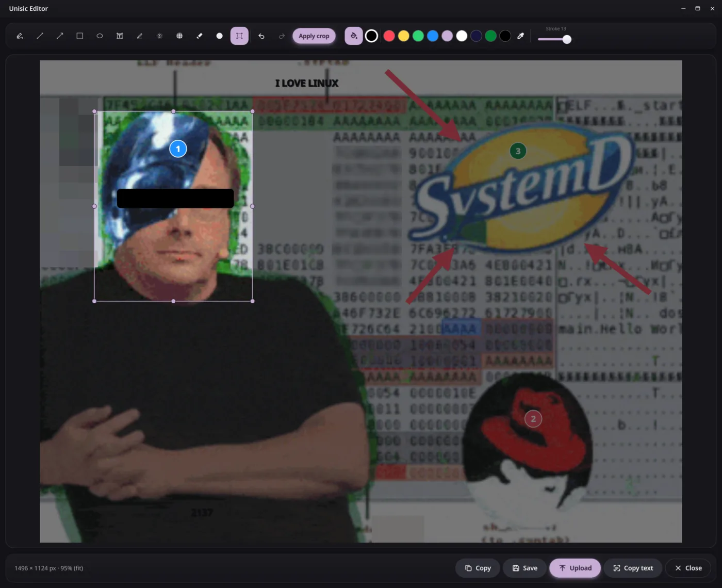This screenshot has height=588, width=722.
Task: Copy the image to clipboard
Action: 478,568
